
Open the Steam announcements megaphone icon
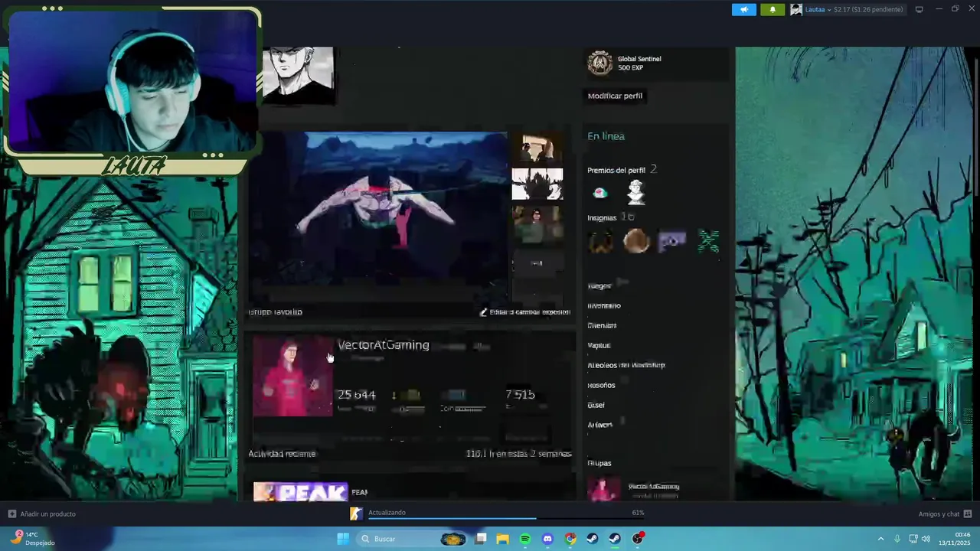click(743, 9)
